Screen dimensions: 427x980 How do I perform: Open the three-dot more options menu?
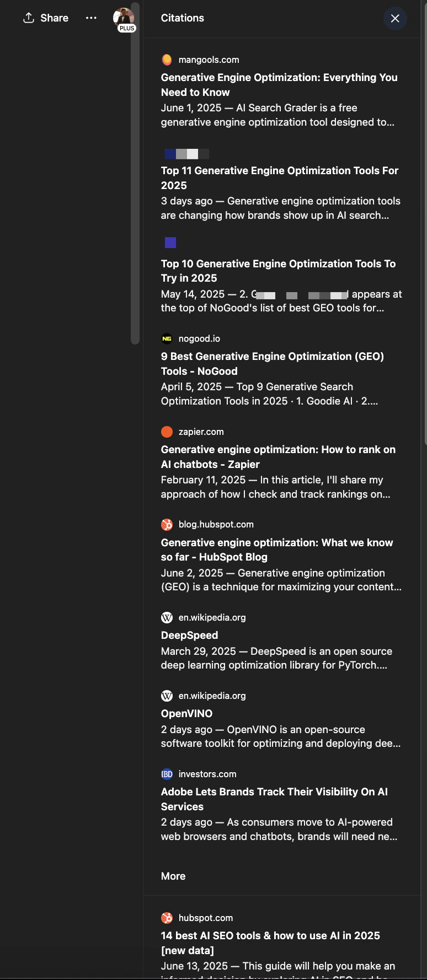[x=91, y=18]
